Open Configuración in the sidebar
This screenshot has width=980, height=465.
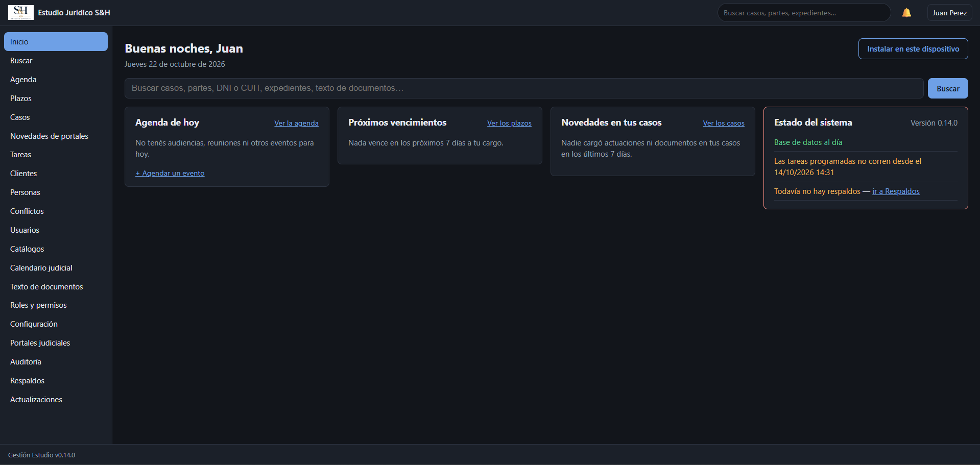coord(56,324)
